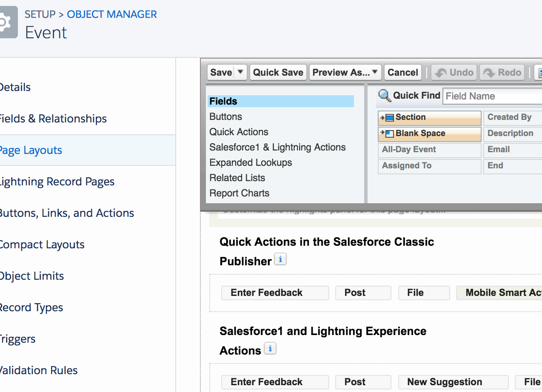Viewport: 542px width, 392px height.
Task: Select Buttons palette category
Action: tap(225, 116)
